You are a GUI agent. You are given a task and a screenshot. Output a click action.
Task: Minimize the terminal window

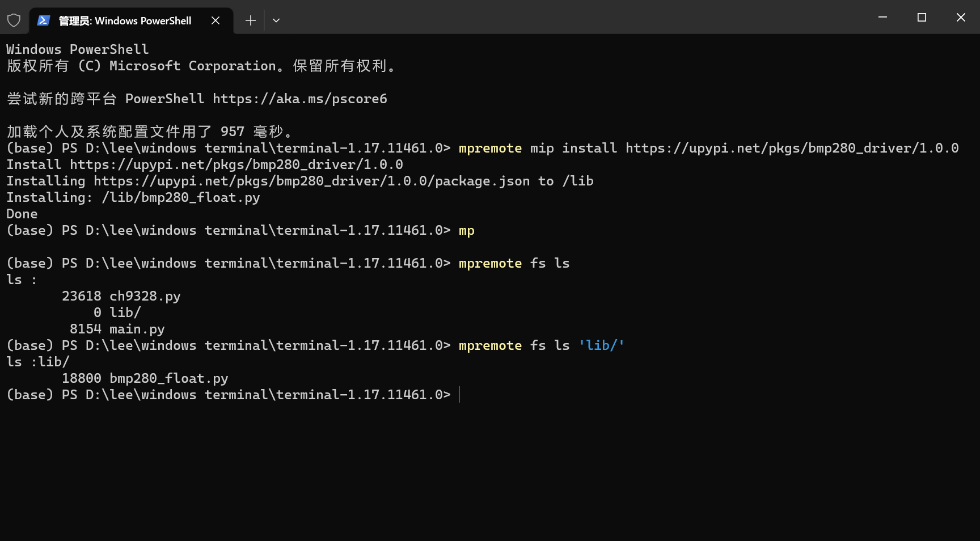(882, 17)
